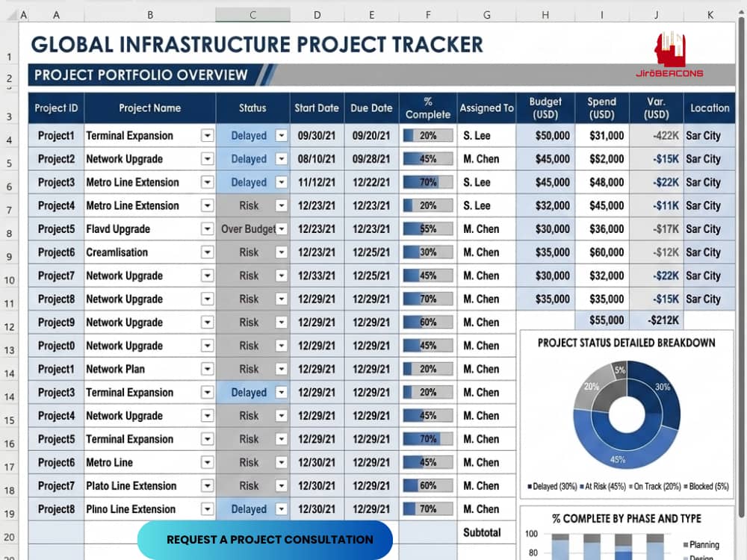Select the $55,000 total spend cell
This screenshot has width=747, height=560.
602,320
